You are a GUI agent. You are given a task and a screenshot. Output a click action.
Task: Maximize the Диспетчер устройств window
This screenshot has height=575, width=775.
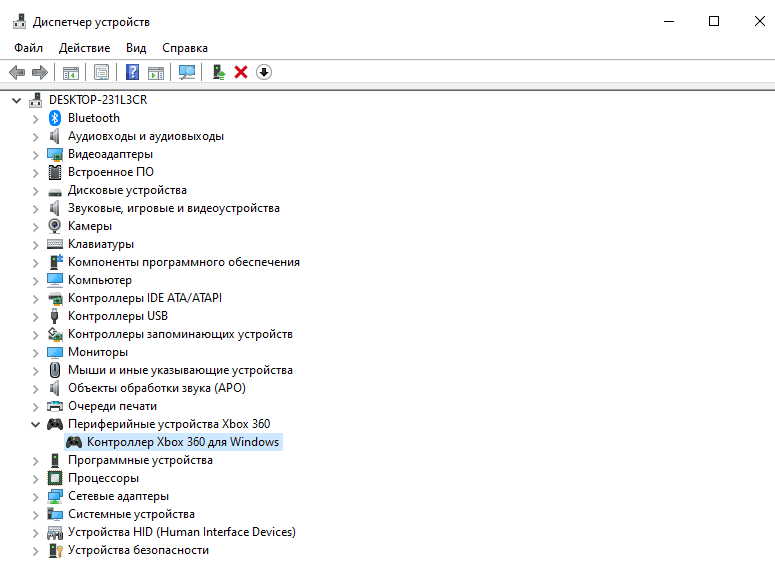pos(714,21)
